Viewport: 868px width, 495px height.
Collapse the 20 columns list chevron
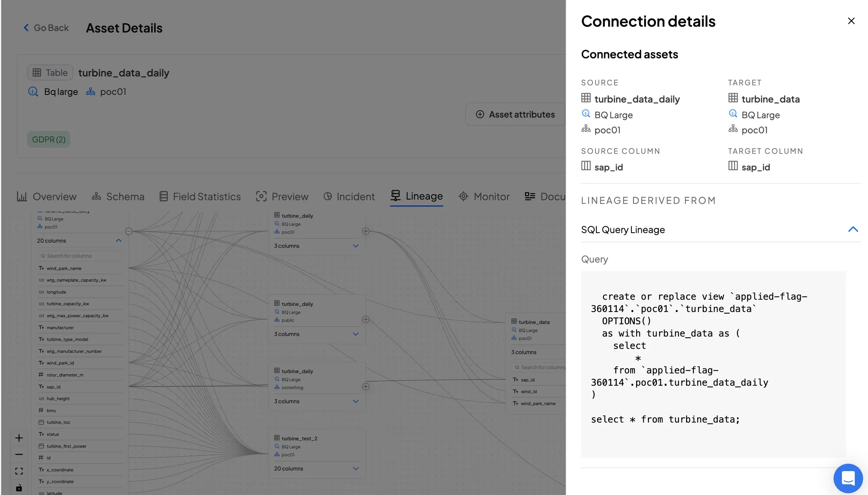tap(119, 240)
